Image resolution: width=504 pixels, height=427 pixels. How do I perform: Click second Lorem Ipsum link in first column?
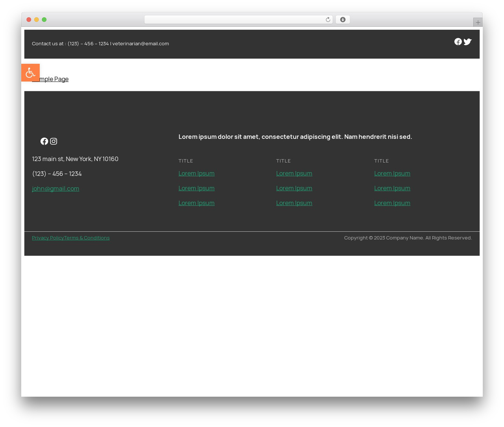(196, 188)
